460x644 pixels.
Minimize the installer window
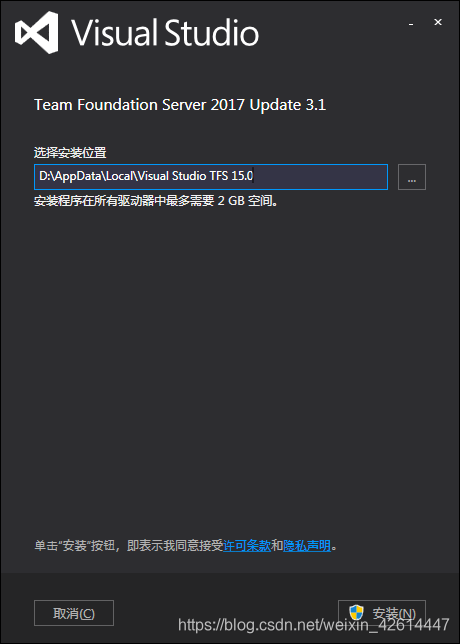[x=411, y=23]
